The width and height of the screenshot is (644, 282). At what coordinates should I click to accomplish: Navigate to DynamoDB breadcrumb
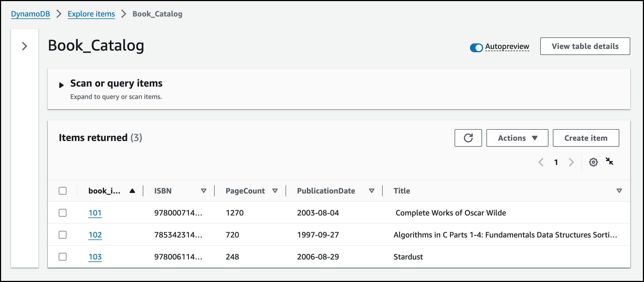(x=30, y=14)
